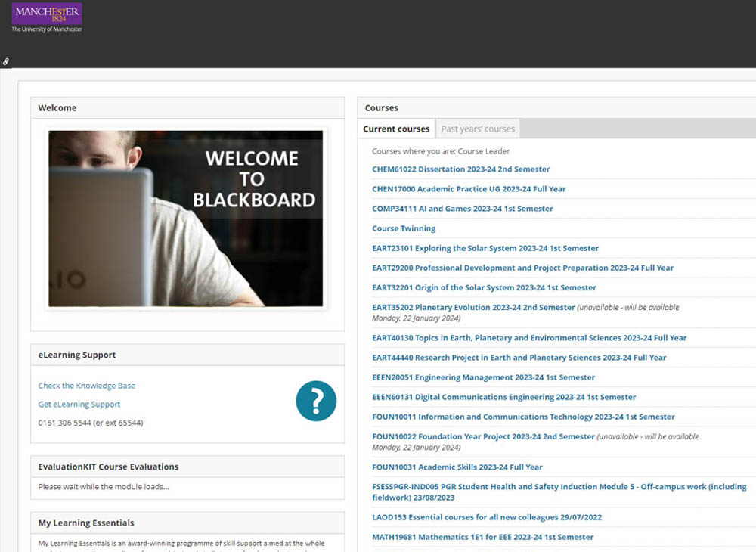Open EART35202 Planetary Evolution course
Viewport: 756px width, 552px height.
coord(473,308)
